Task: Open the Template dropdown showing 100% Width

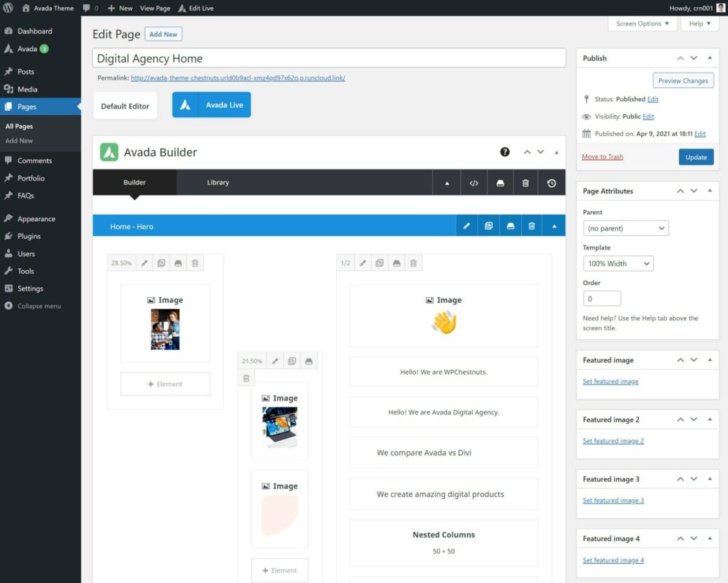Action: coord(618,264)
